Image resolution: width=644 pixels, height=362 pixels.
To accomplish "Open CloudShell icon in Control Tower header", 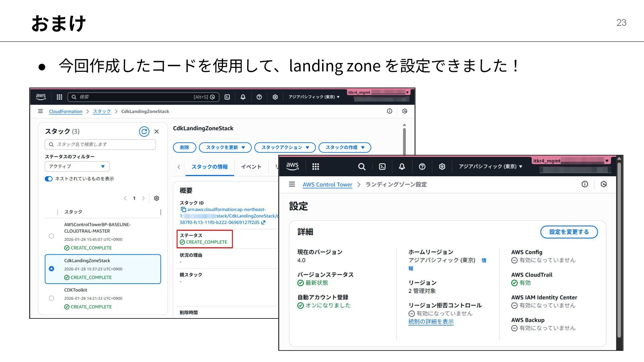I will (382, 167).
